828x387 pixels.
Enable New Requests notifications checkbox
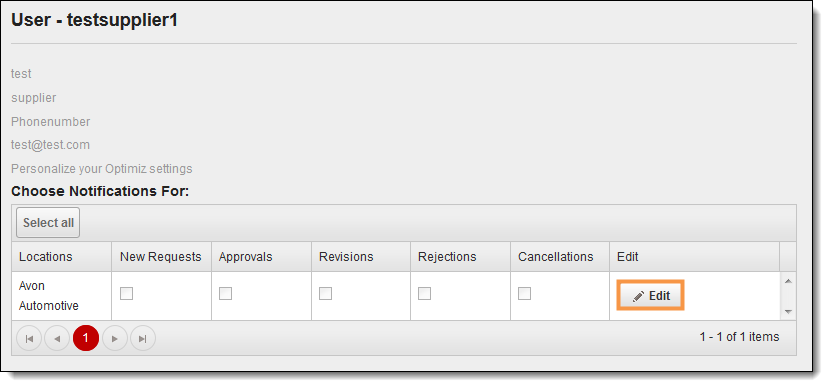point(126,294)
